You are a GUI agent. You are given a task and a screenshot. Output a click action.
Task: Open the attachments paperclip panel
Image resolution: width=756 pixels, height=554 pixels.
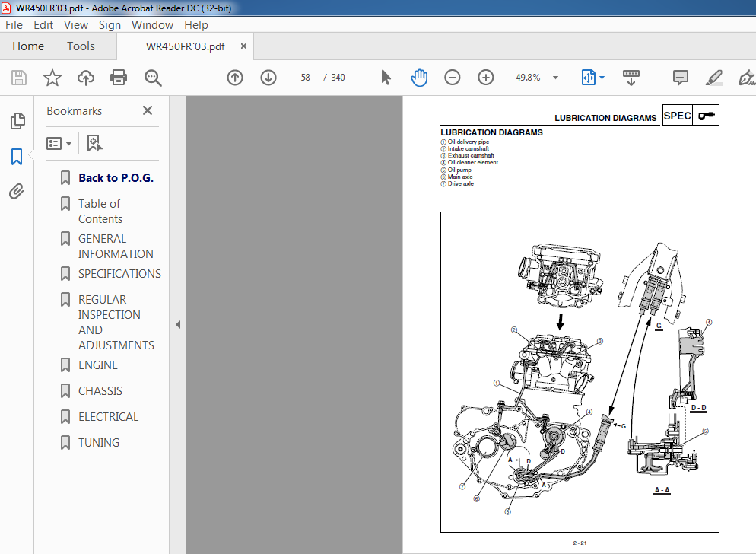pyautogui.click(x=17, y=192)
